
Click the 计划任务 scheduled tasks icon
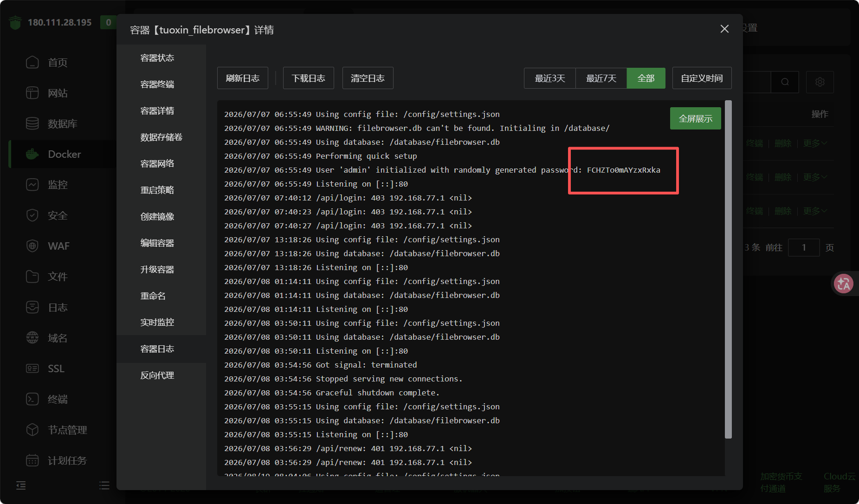32,460
